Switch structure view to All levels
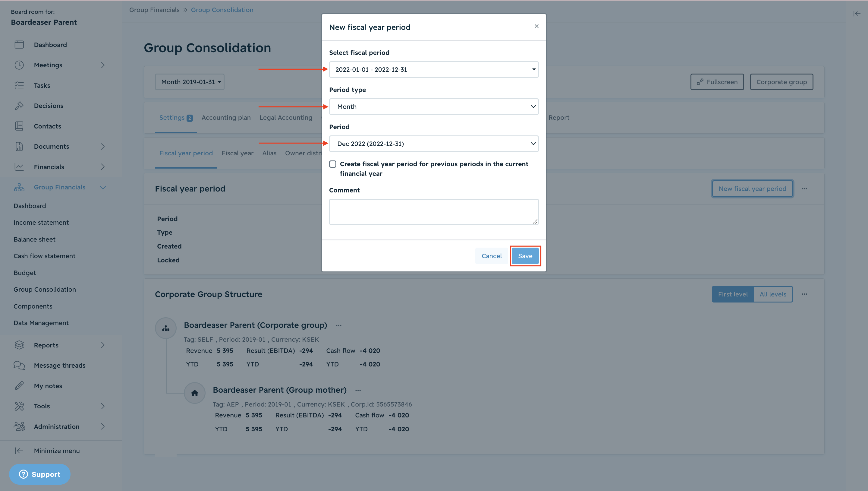Viewport: 868px width, 491px height. (773, 294)
